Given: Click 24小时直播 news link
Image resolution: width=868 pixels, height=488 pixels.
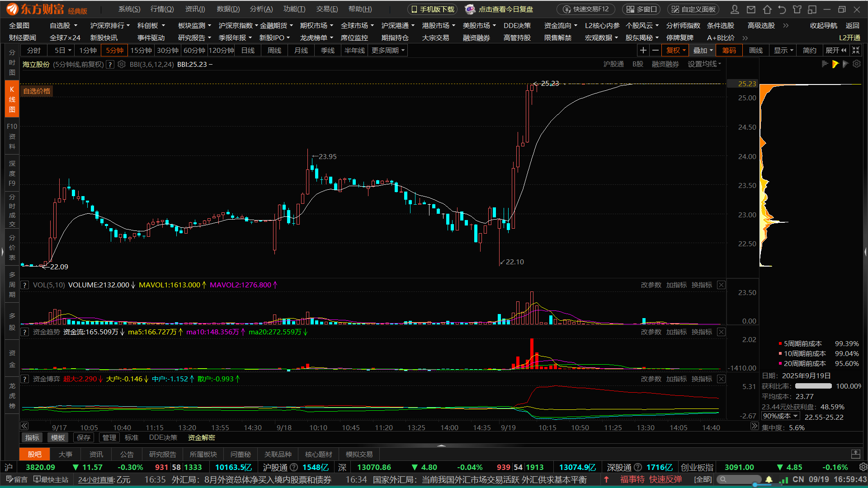Looking at the screenshot, I should 96,479.
